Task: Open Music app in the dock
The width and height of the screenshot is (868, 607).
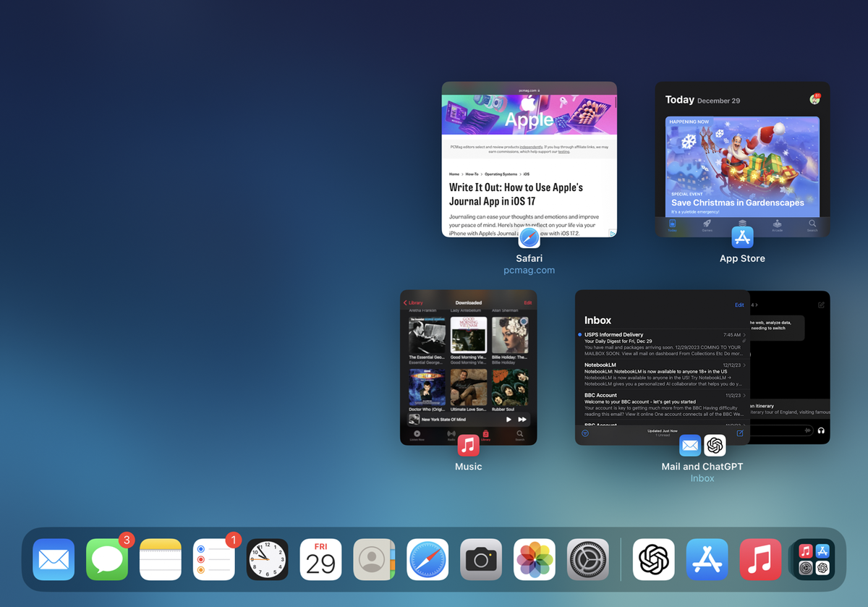Action: coord(761,559)
